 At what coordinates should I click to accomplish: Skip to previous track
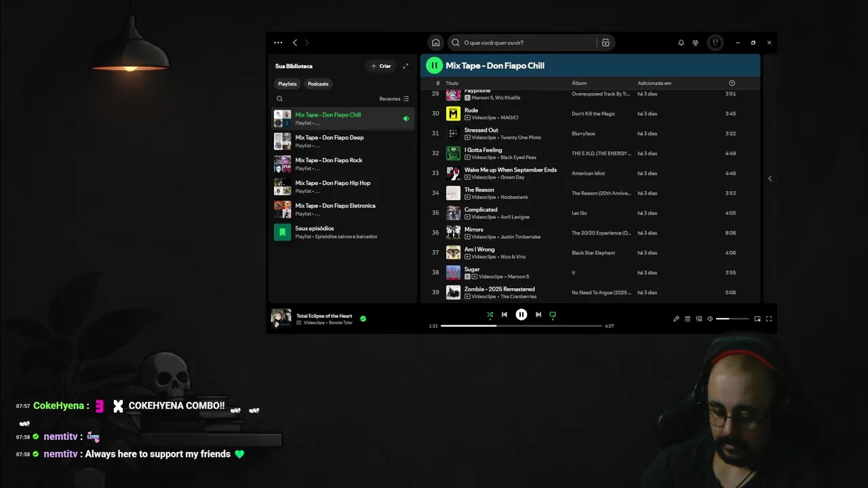504,314
